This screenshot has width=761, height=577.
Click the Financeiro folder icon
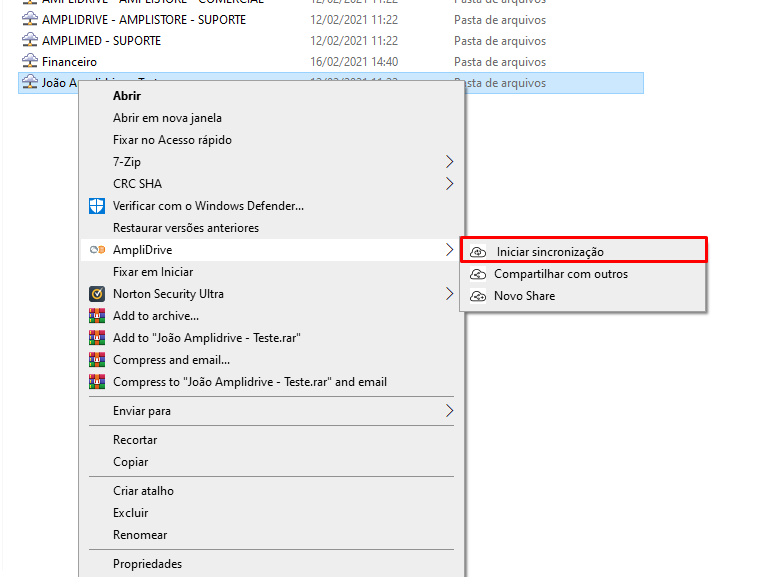point(30,61)
